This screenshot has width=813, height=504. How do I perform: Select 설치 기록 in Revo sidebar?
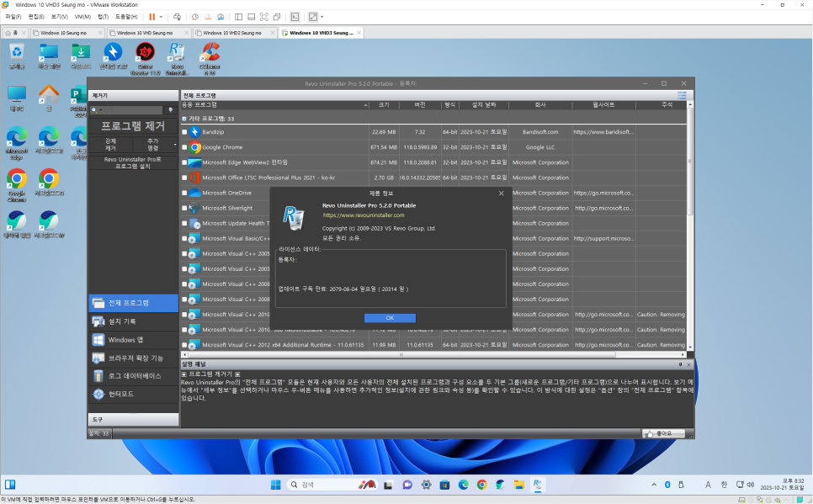pyautogui.click(x=133, y=321)
